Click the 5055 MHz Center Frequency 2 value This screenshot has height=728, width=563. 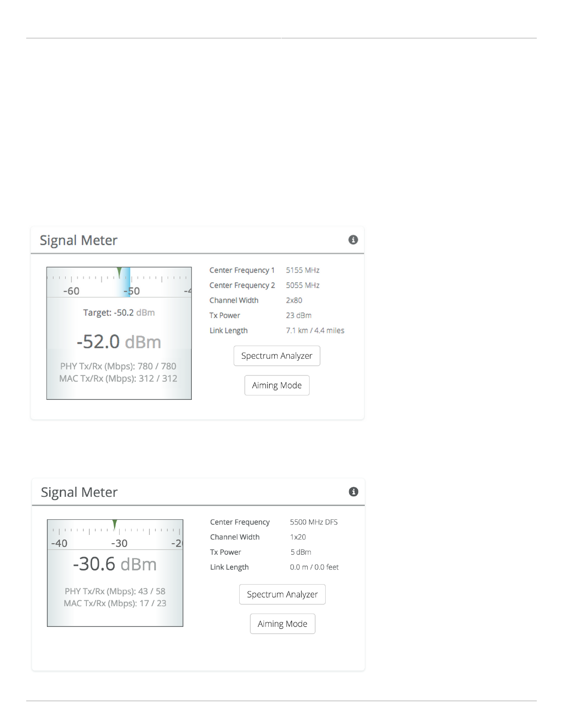coord(303,285)
